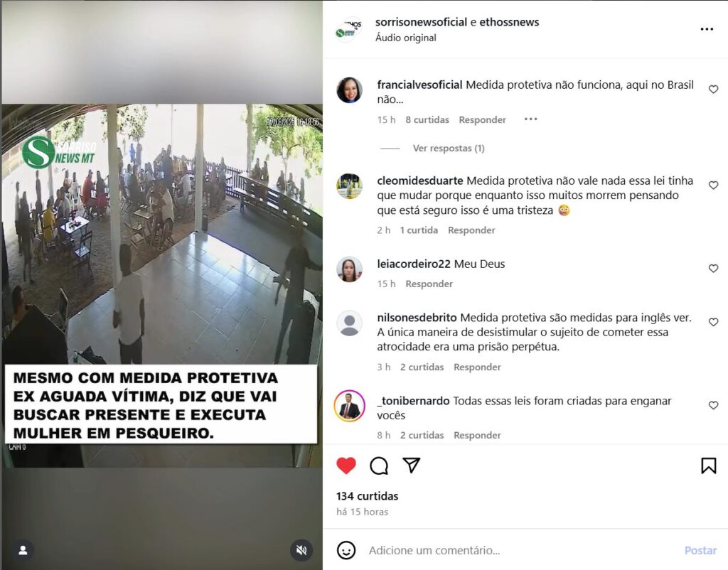Open the emoji picker smiley icon

point(346,551)
